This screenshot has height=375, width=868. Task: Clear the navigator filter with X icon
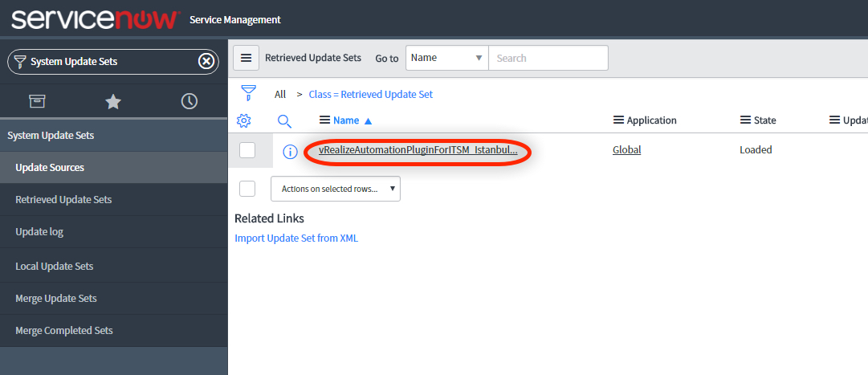coord(206,61)
